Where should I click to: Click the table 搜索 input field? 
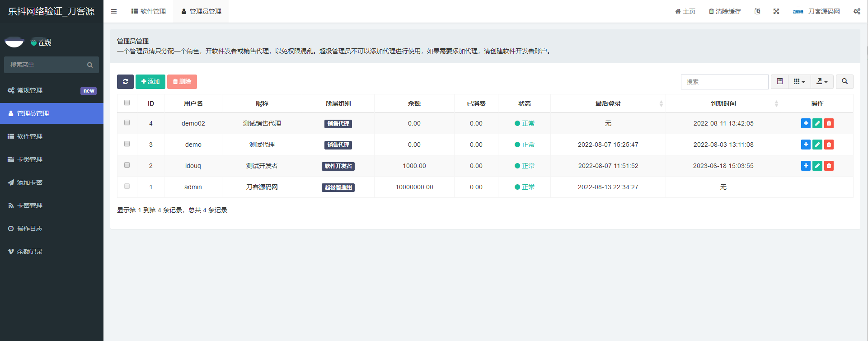(724, 82)
